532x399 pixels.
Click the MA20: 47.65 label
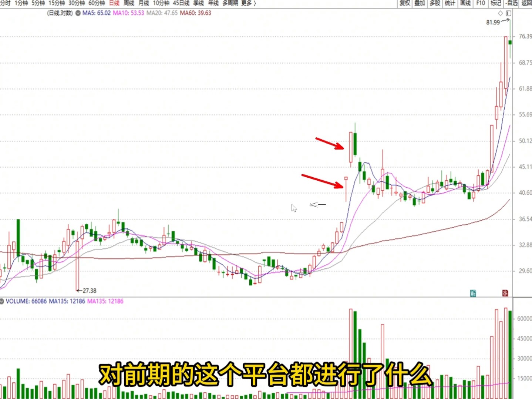(162, 13)
